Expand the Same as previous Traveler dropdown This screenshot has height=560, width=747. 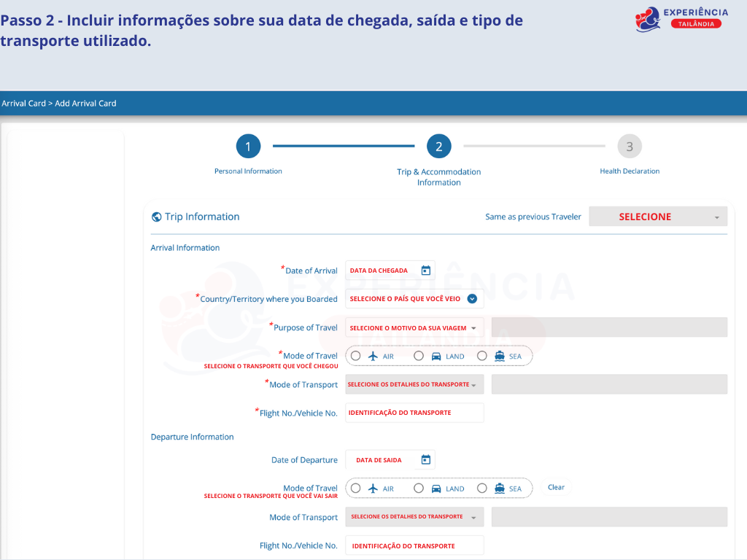(x=657, y=217)
